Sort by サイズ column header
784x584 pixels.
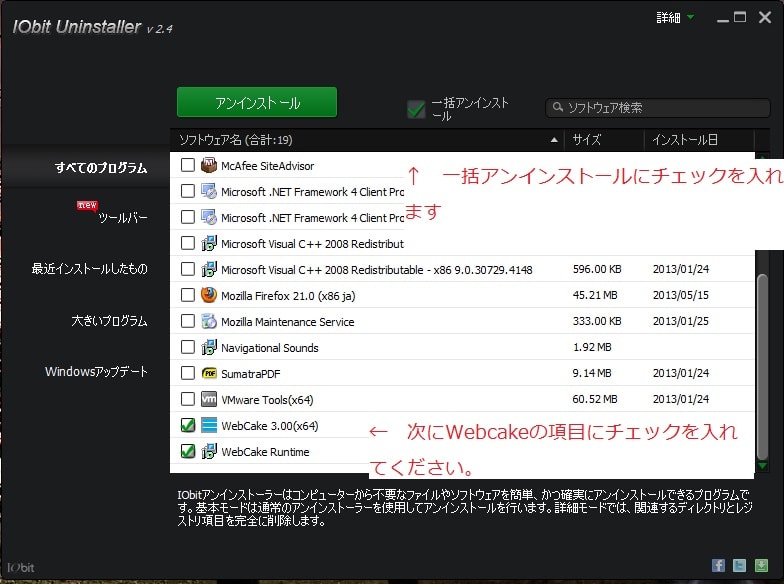coord(604,140)
